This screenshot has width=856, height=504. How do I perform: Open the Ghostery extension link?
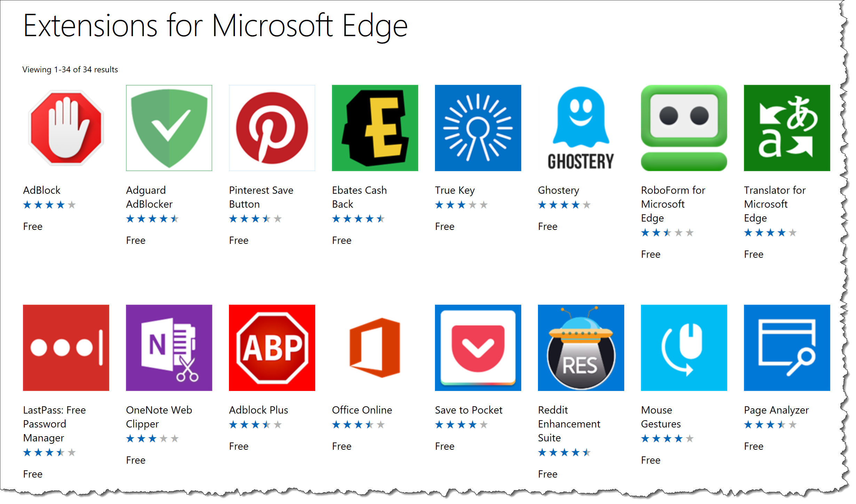click(x=558, y=190)
